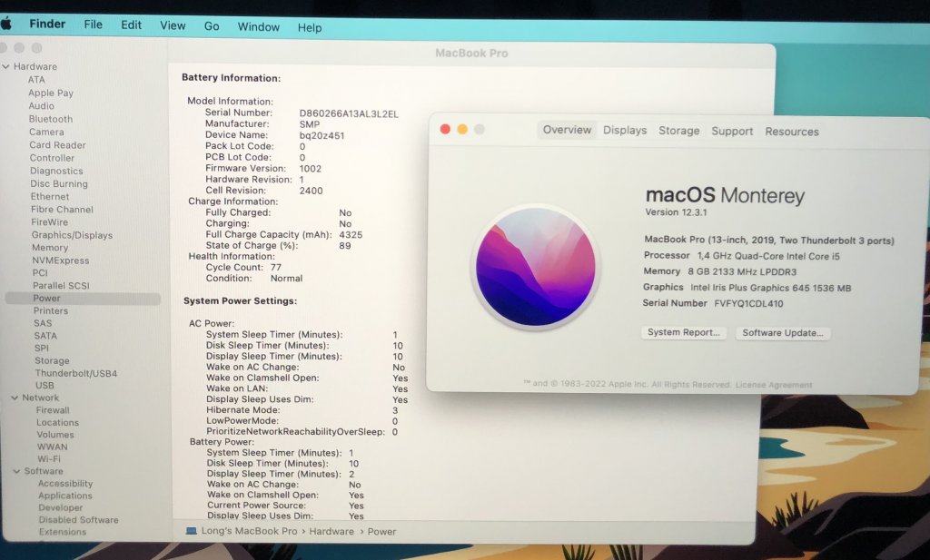
Task: Select Memory in the sidebar
Action: pos(50,248)
